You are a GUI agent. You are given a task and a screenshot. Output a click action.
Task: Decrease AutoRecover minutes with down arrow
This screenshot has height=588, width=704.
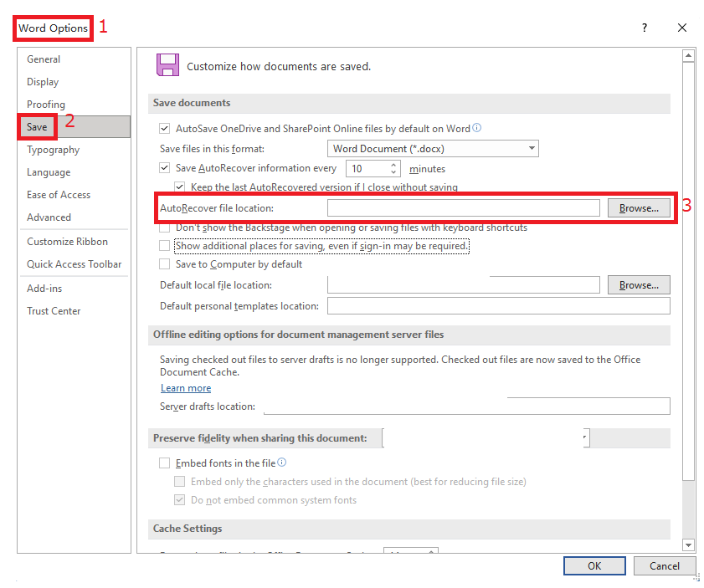(393, 172)
